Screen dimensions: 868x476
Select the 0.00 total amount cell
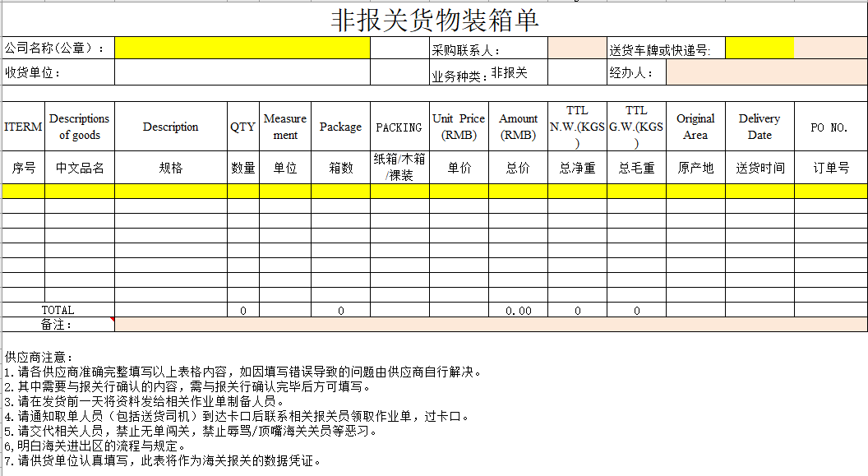point(518,310)
